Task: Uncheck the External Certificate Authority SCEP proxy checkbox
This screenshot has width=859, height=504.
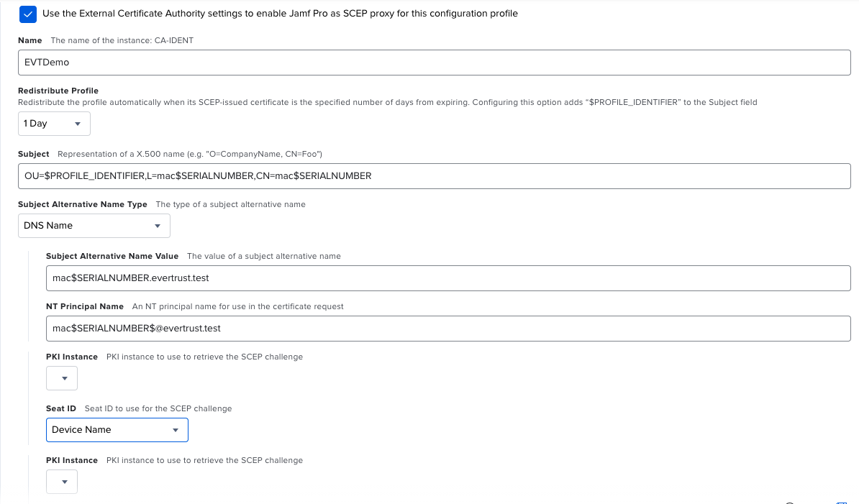Action: click(x=27, y=14)
